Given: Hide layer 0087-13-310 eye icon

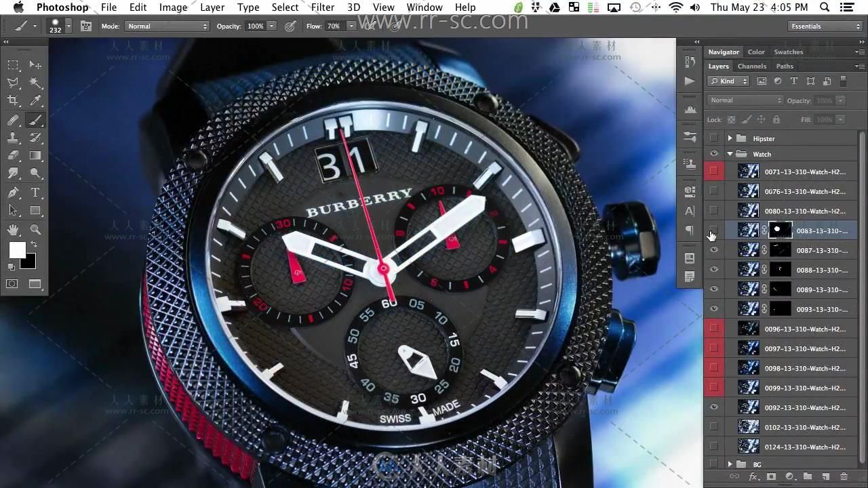Looking at the screenshot, I should click(713, 250).
